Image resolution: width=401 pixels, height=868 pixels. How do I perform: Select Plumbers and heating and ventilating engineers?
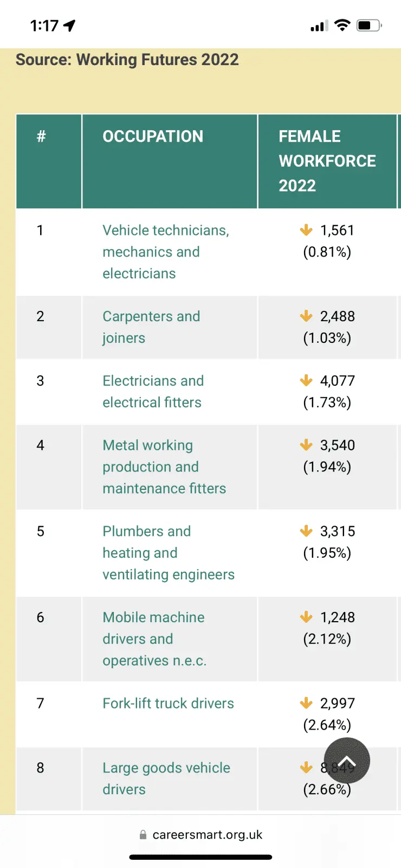(168, 553)
